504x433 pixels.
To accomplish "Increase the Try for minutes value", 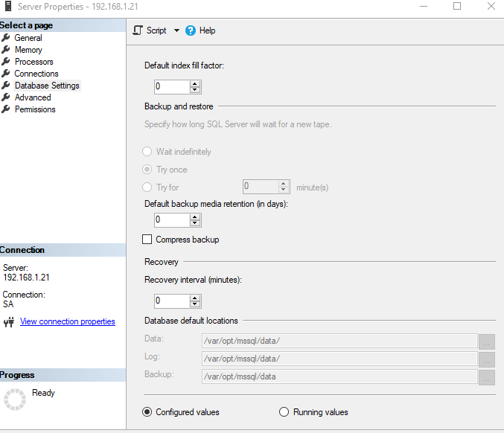I will click(283, 184).
